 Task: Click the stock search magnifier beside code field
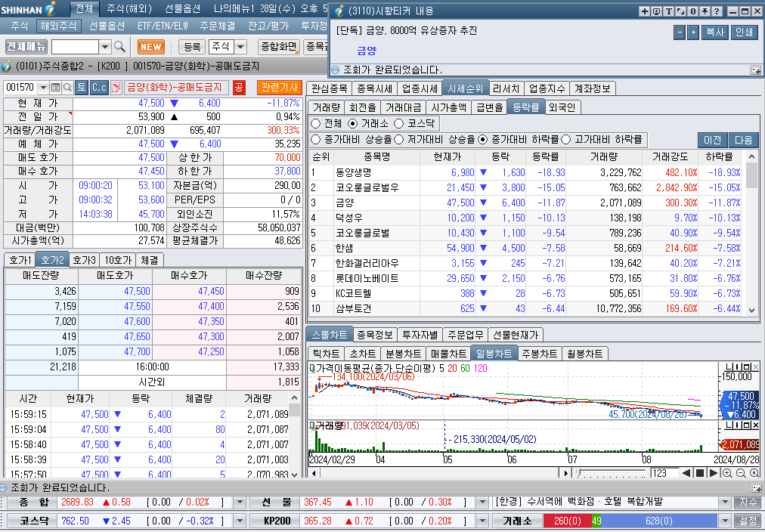click(67, 88)
